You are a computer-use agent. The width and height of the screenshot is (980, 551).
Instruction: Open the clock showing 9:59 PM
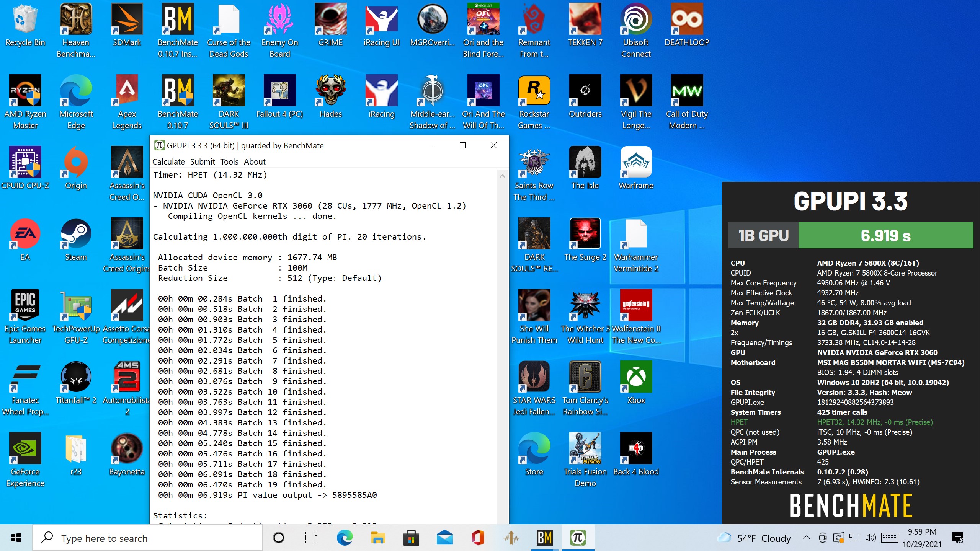922,538
